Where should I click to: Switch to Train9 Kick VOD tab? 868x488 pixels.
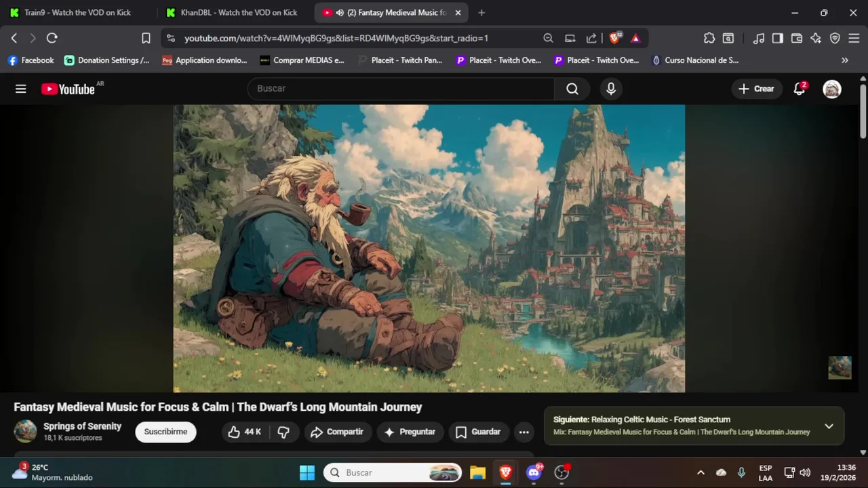77,12
